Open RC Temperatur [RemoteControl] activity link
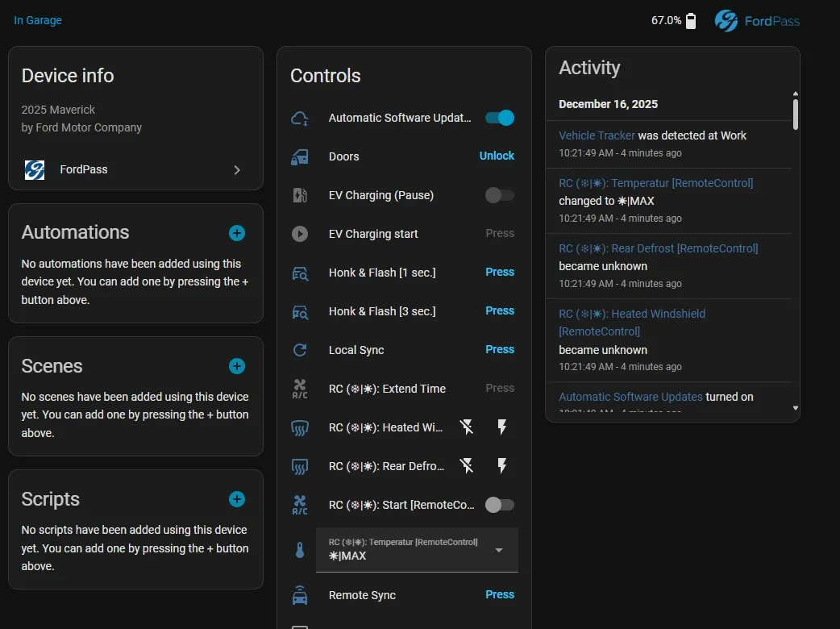This screenshot has height=629, width=840. (655, 183)
